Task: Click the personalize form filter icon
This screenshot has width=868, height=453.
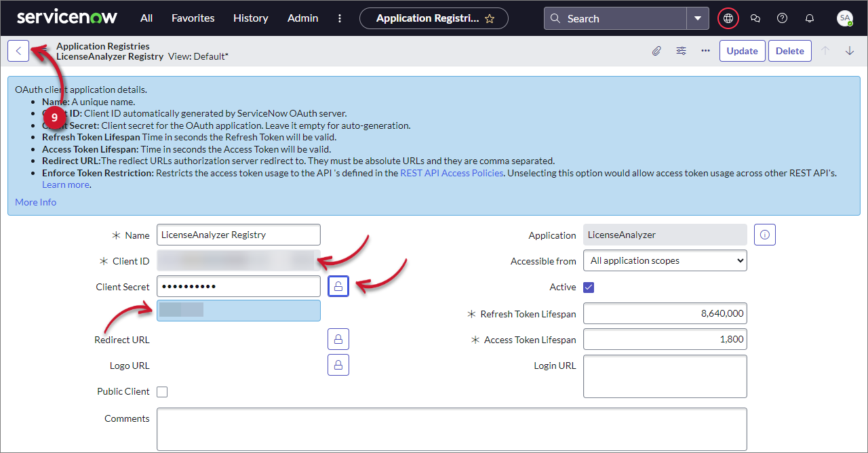Action: click(x=681, y=50)
